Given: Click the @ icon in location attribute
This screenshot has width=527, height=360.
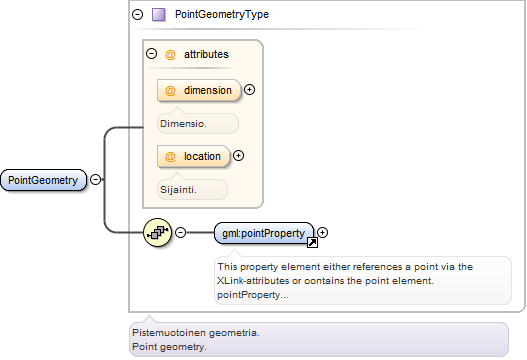Looking at the screenshot, I should [170, 156].
